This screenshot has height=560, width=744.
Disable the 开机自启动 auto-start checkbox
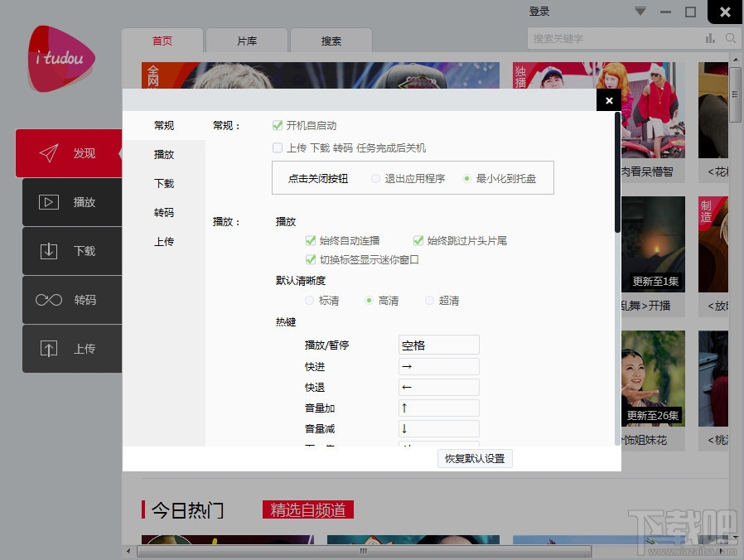(x=278, y=124)
